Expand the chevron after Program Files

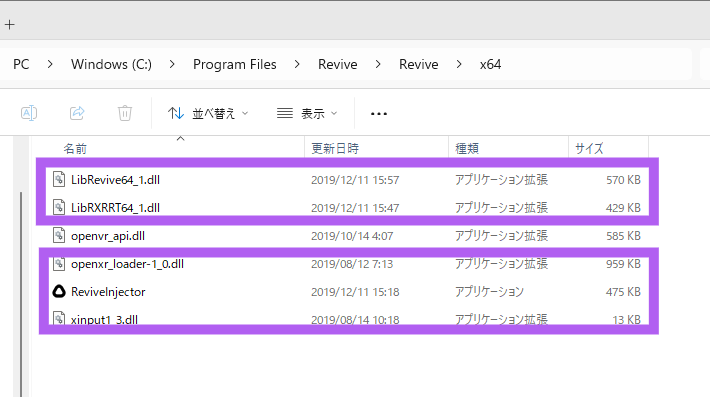297,64
